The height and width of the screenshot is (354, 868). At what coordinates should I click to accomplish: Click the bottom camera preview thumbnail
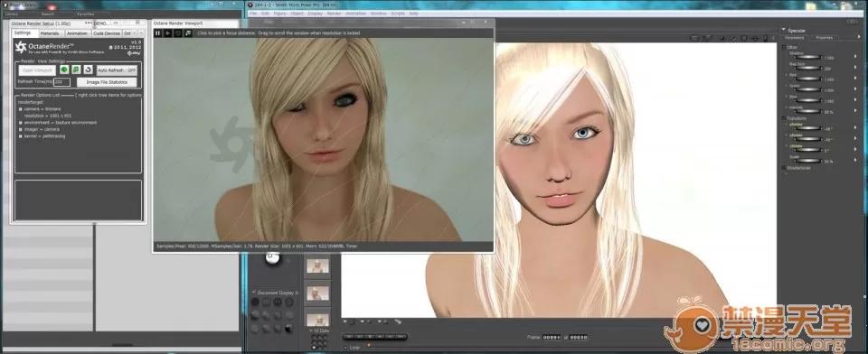pos(317,319)
